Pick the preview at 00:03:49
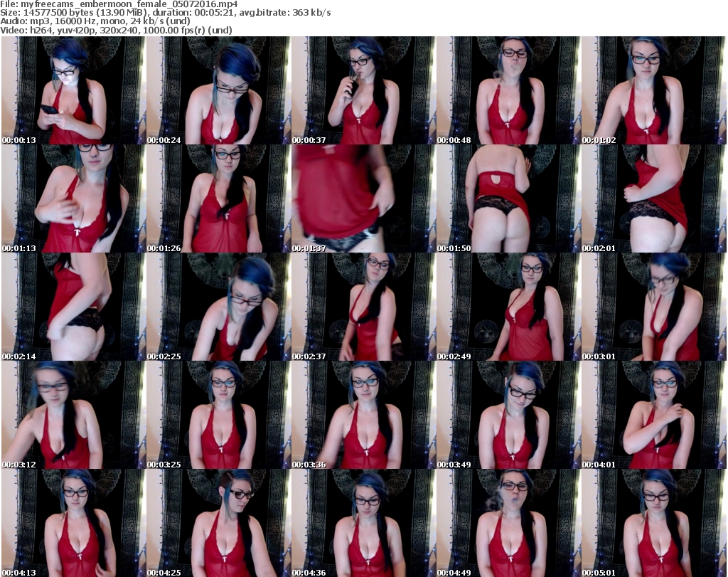The image size is (728, 577). click(x=508, y=415)
